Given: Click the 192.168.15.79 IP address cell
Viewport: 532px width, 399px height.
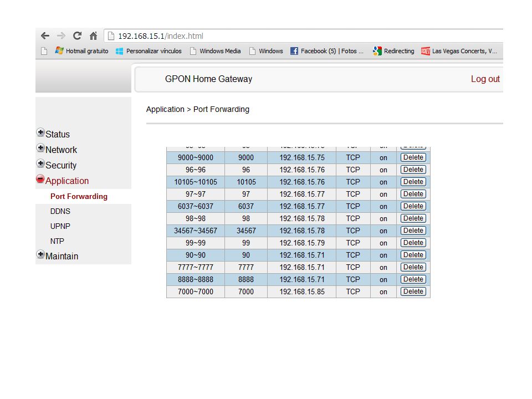Looking at the screenshot, I should coord(302,243).
